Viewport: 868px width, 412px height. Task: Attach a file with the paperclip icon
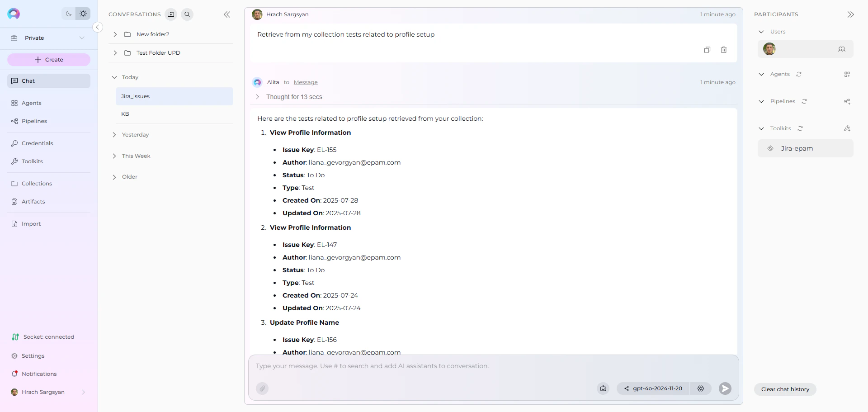pos(263,388)
